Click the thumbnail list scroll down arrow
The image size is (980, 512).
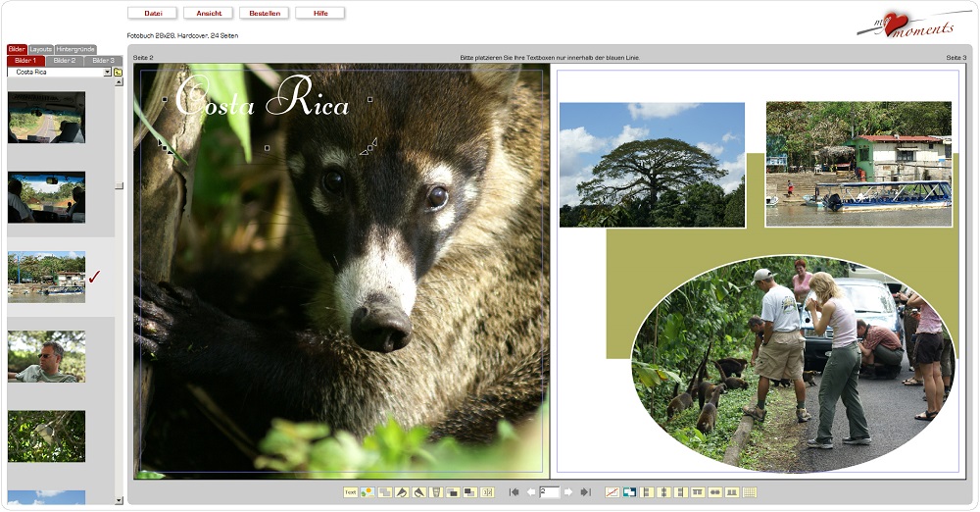coord(119,500)
